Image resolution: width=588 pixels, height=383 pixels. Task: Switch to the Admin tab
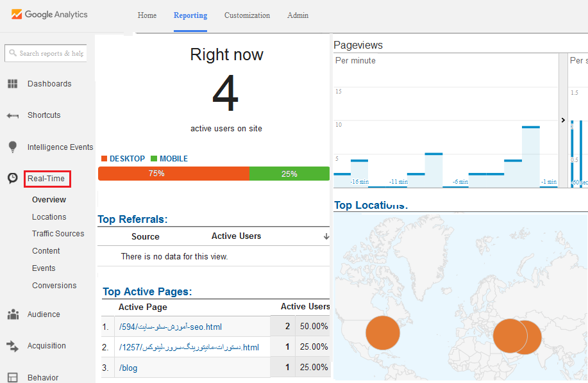[298, 15]
